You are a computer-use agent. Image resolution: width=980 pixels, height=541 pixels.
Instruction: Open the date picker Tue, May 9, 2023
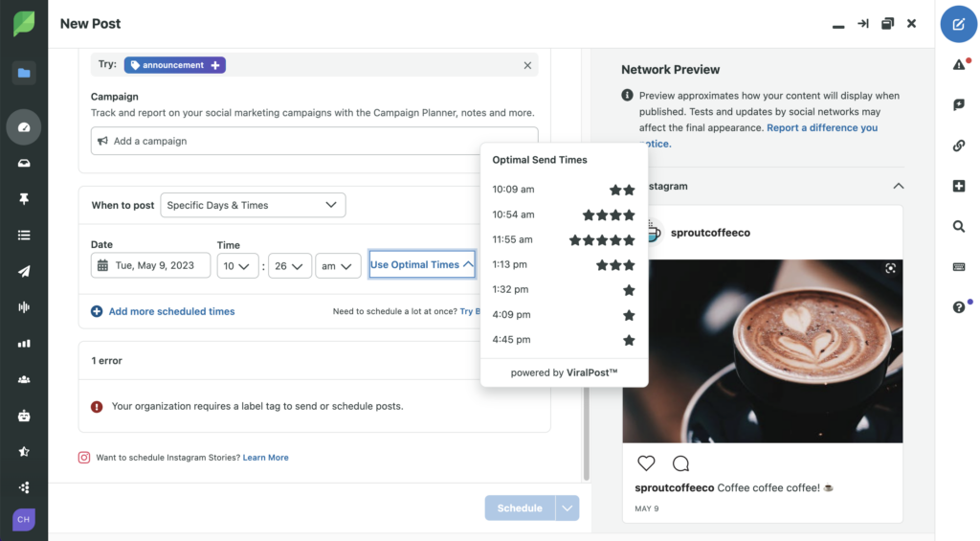tap(150, 265)
